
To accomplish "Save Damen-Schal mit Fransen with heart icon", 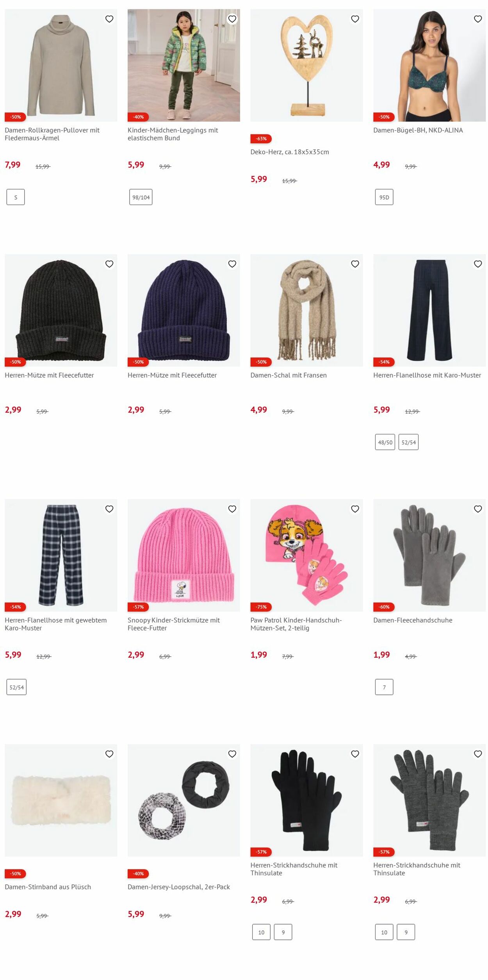I will pos(355,264).
